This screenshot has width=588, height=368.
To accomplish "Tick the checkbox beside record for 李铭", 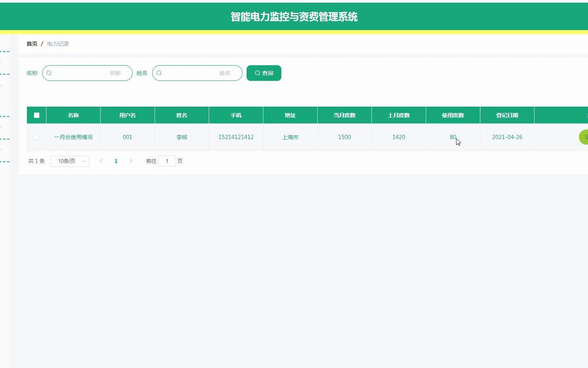I will coord(36,137).
